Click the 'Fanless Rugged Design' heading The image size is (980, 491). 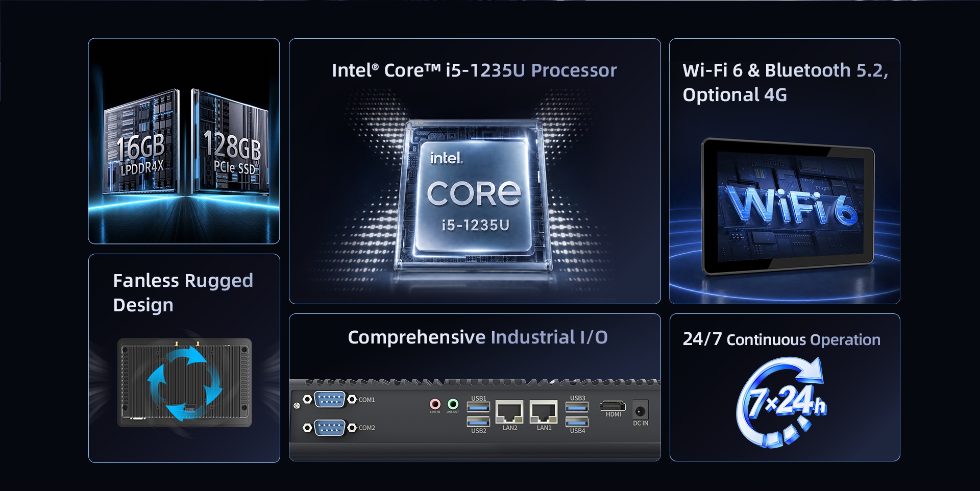(x=183, y=292)
